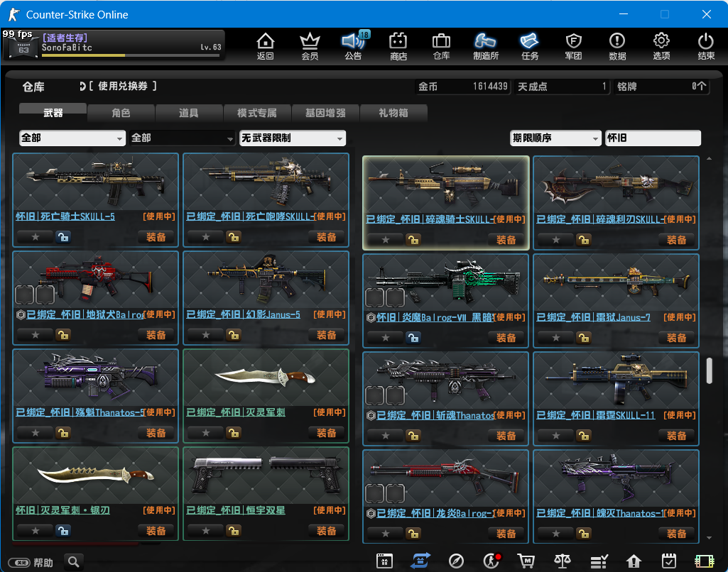The width and height of the screenshot is (728, 572).
Task: Open the 商店 shop icon
Action: point(398,46)
